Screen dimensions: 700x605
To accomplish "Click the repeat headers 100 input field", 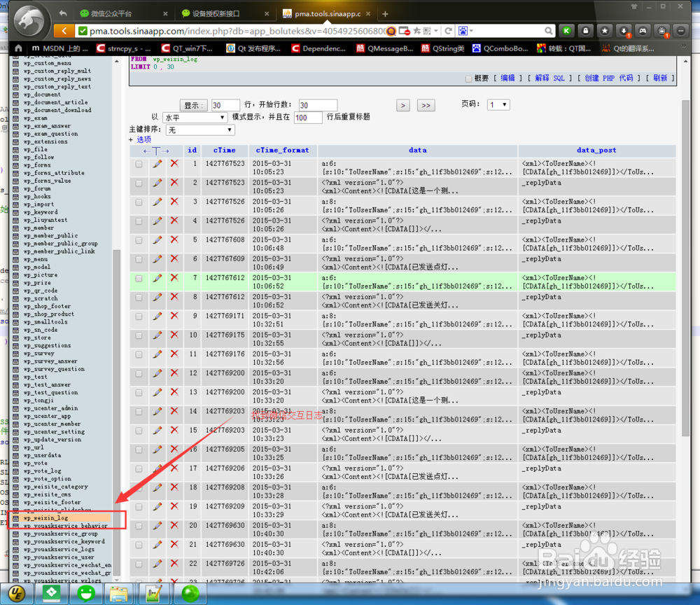I will pos(308,118).
